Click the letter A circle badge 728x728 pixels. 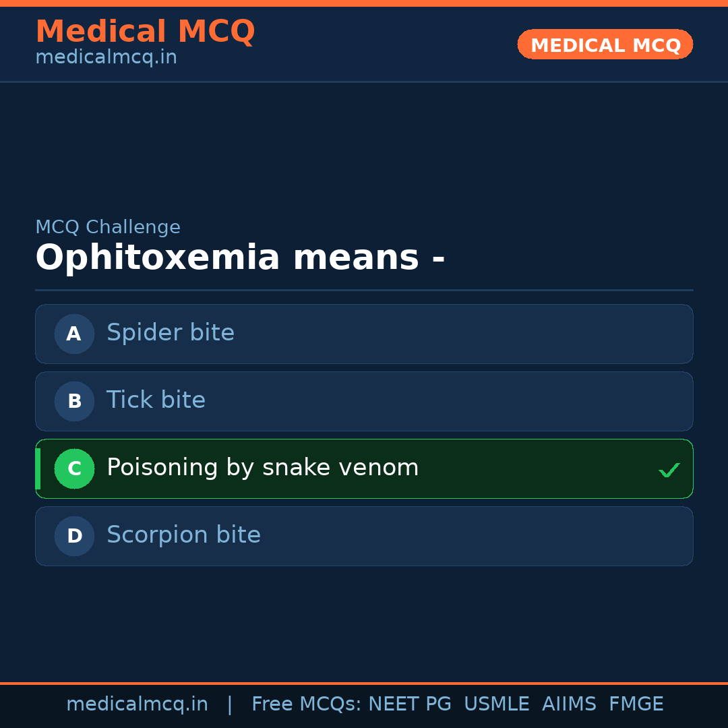tap(74, 334)
